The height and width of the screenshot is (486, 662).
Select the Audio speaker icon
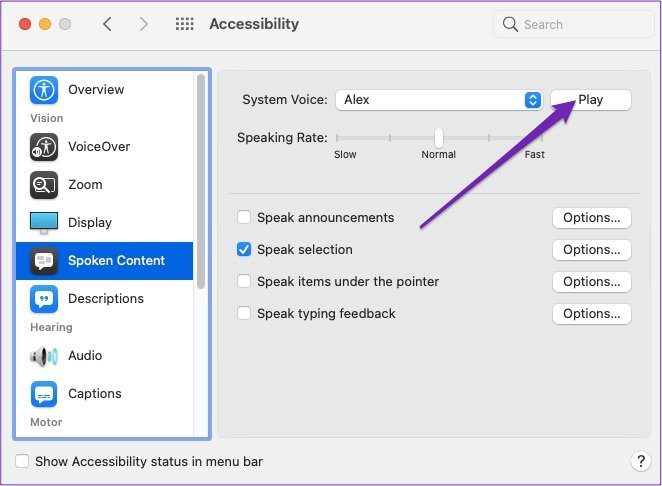click(x=44, y=356)
